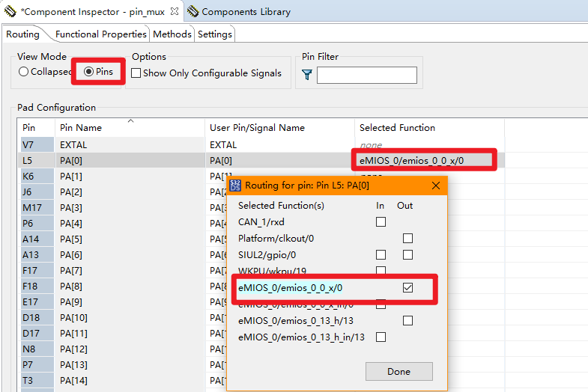Check the In box for eMIOS_0/emios_0_13_h_in/13
Screen dimensions: 588x392
tap(381, 337)
